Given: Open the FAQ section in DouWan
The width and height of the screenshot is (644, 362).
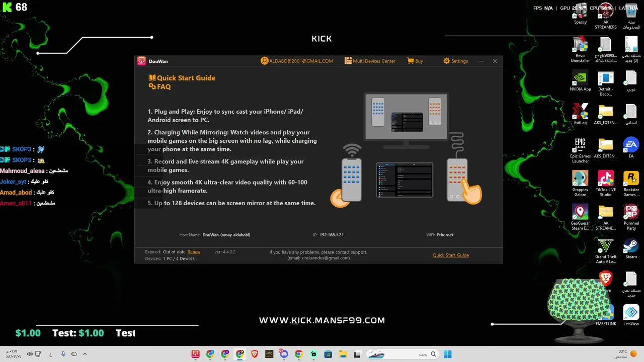Looking at the screenshot, I should (x=160, y=86).
